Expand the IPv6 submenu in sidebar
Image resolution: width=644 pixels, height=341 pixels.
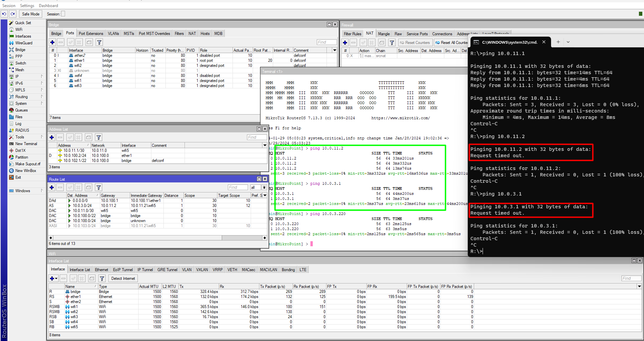click(x=42, y=83)
